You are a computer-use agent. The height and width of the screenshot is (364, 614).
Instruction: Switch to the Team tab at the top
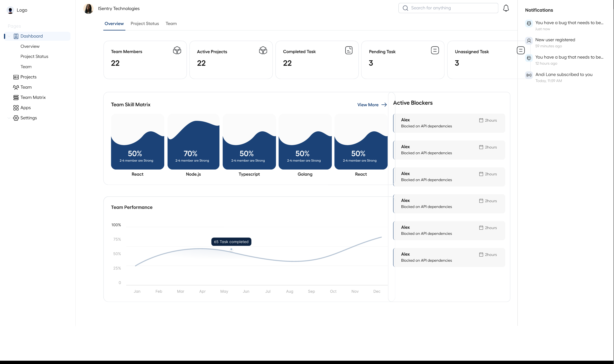(171, 23)
